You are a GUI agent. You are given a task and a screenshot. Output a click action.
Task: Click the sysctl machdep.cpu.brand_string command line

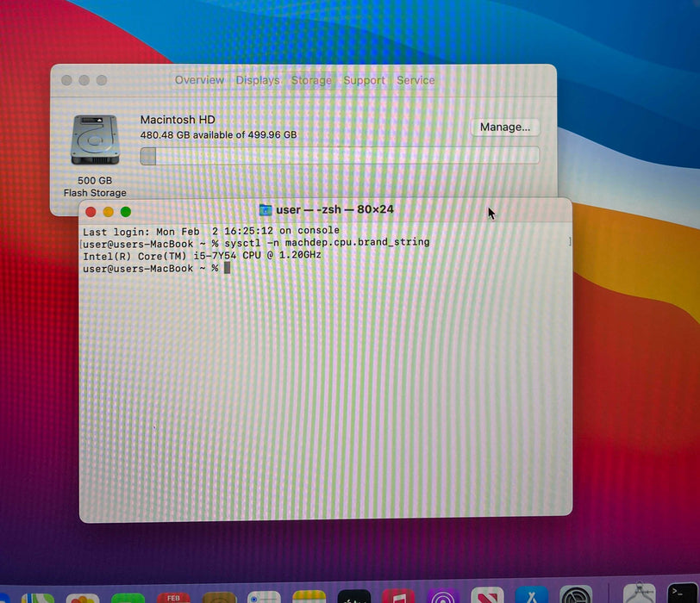(x=256, y=243)
